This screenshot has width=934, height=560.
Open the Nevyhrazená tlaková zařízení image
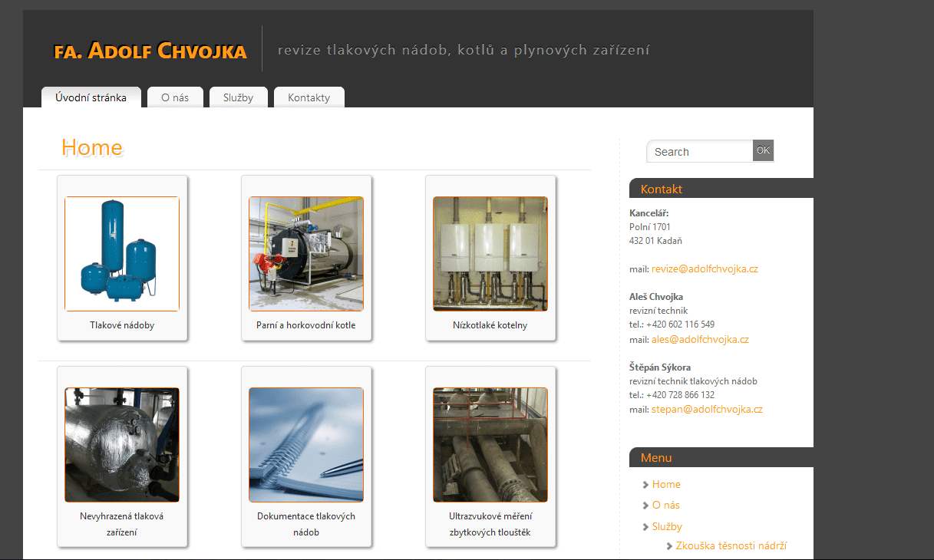[122, 445]
